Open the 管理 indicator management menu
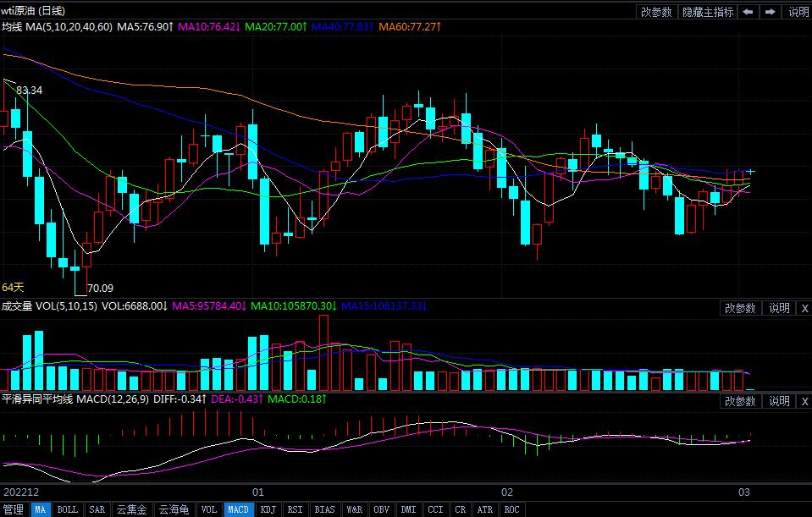Image resolution: width=812 pixels, height=517 pixels. coord(14,509)
